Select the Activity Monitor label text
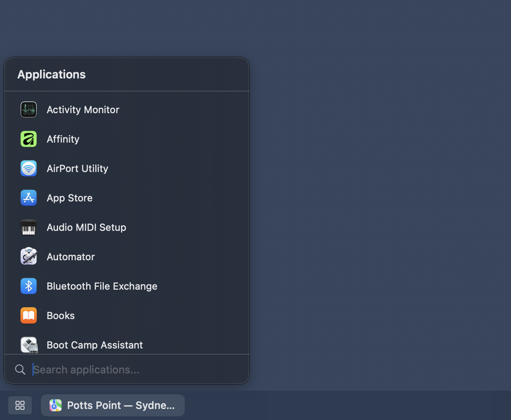 tap(83, 109)
